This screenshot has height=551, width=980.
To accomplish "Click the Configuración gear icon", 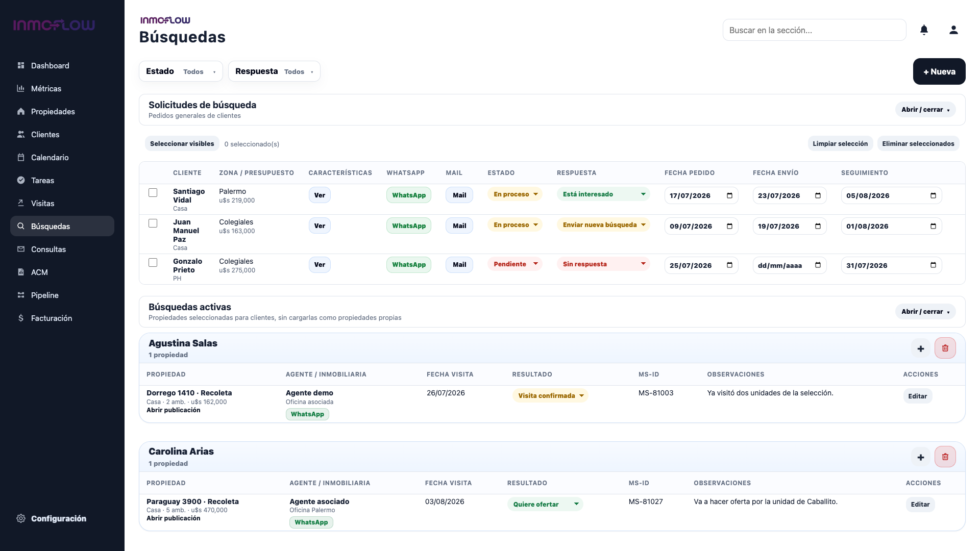I will click(21, 518).
